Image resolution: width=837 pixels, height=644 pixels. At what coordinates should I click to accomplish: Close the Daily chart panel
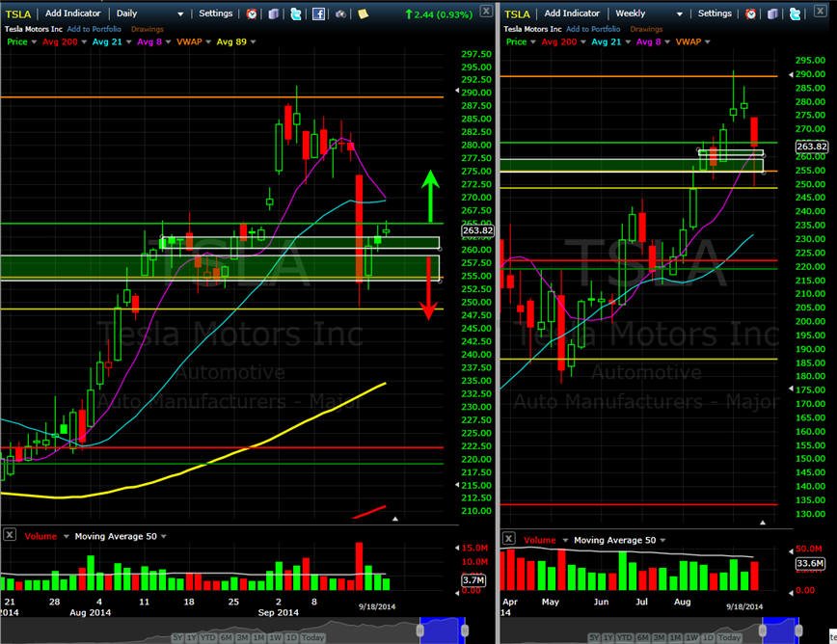coord(486,11)
